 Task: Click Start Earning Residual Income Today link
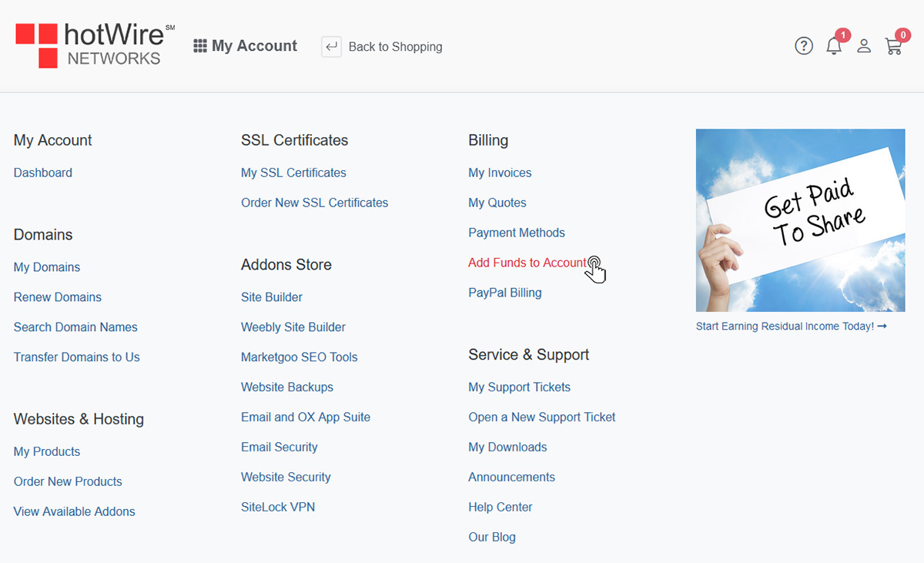(791, 326)
